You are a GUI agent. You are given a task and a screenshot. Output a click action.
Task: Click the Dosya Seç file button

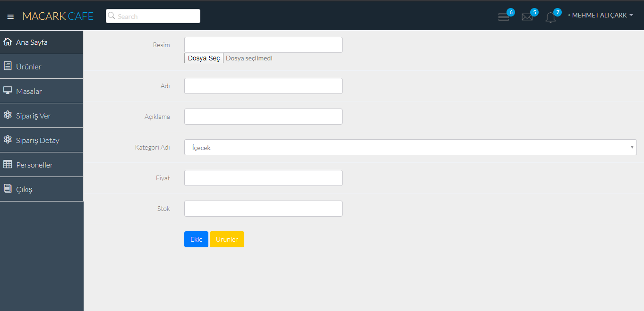click(204, 58)
